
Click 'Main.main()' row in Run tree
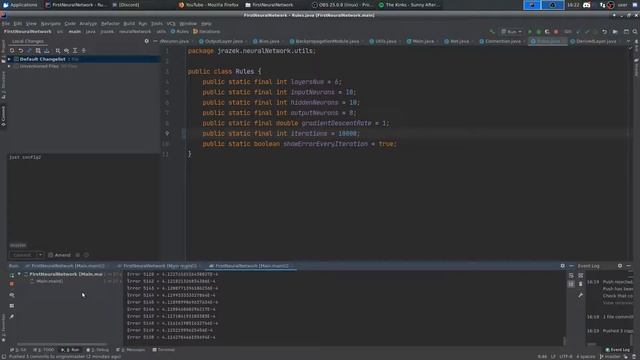pyautogui.click(x=49, y=281)
